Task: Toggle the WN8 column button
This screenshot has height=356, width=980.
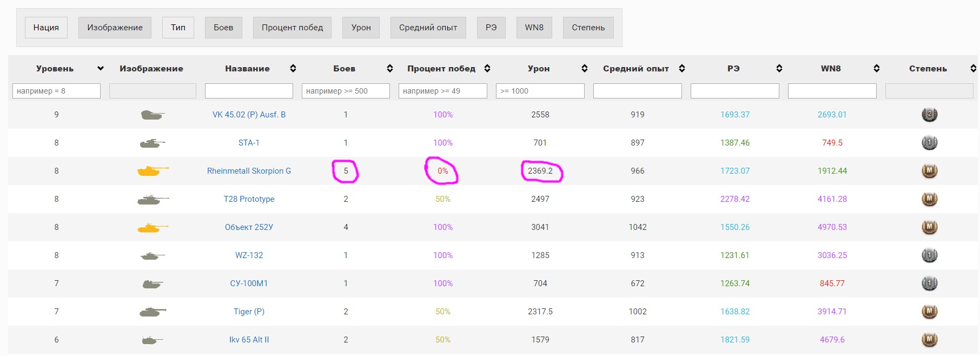Action: 534,28
